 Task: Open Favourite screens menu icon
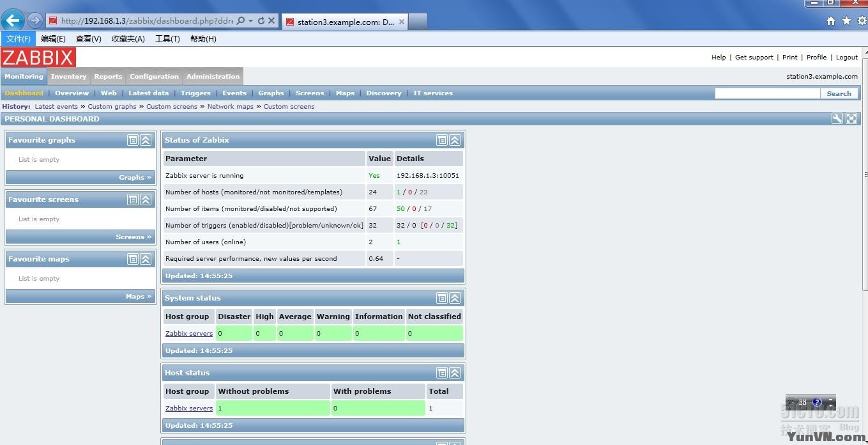click(133, 199)
